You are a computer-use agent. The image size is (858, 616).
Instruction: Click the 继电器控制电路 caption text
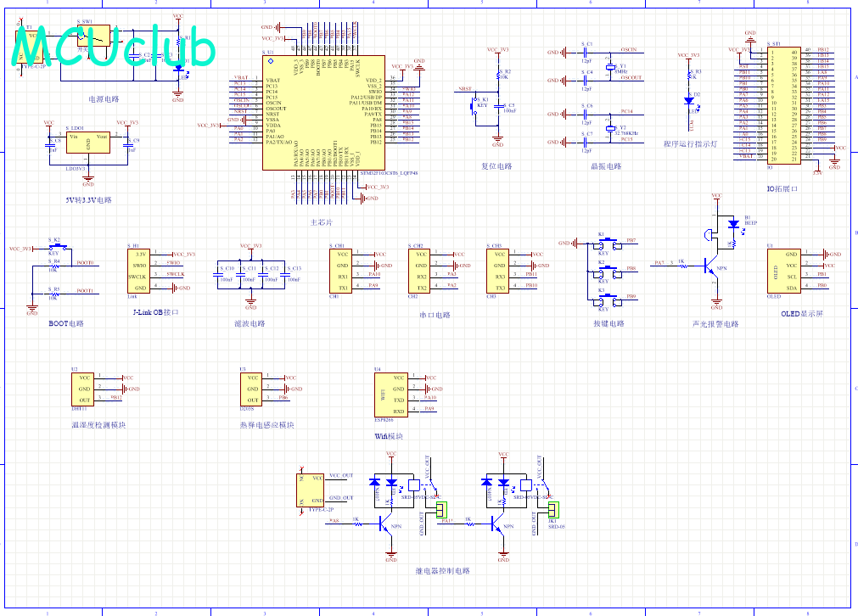(x=442, y=570)
